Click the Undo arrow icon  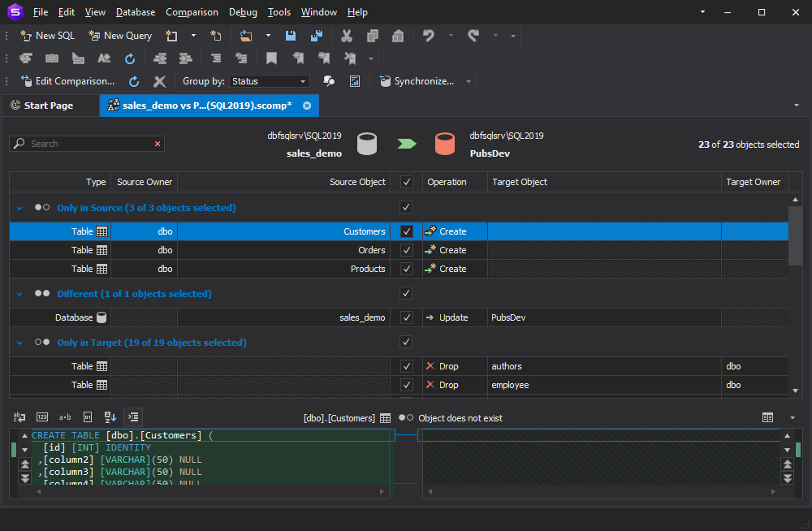coord(428,36)
